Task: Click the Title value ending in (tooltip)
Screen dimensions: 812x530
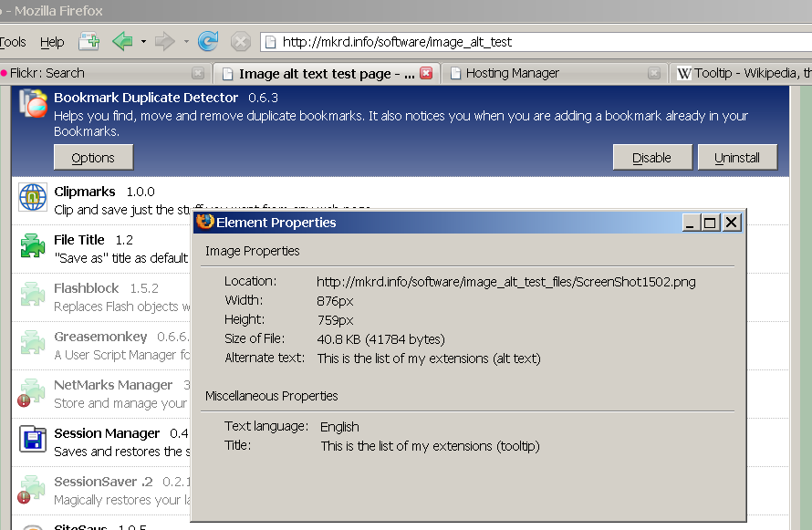Action: 430,446
